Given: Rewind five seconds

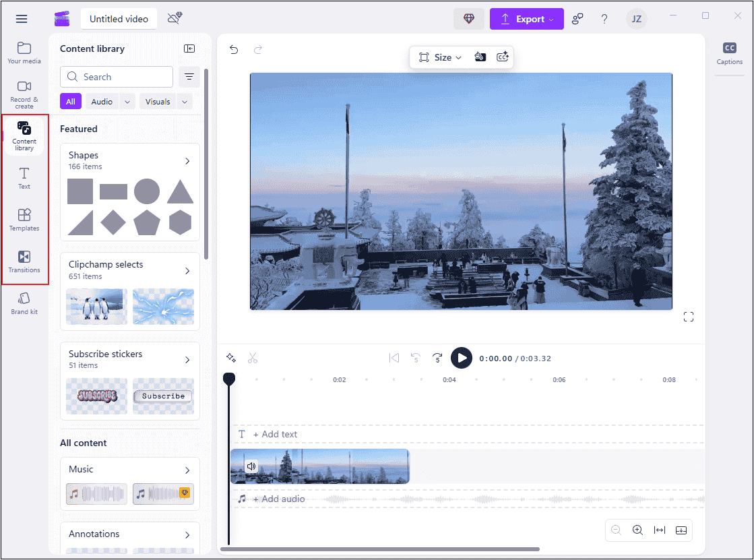Looking at the screenshot, I should click(416, 358).
